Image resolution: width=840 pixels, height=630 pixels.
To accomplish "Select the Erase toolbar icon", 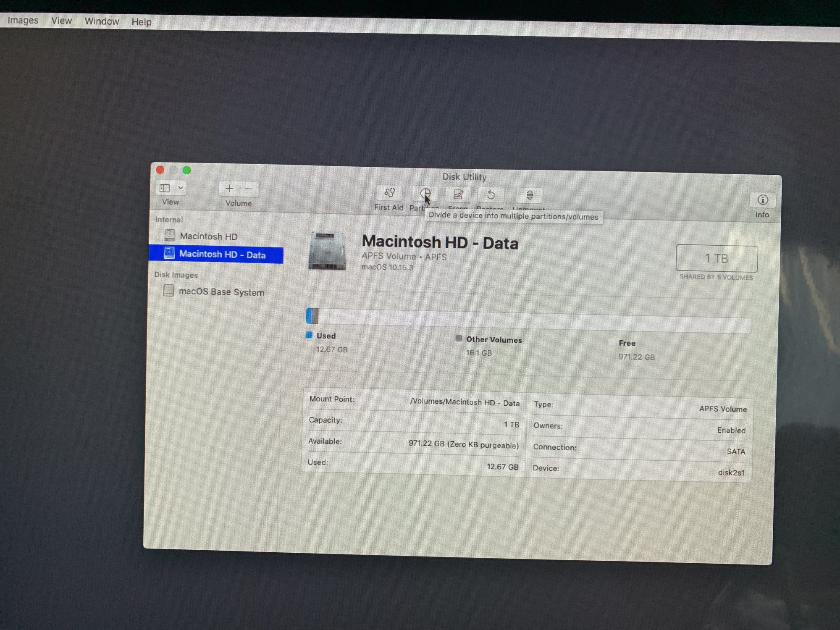I will click(x=458, y=195).
